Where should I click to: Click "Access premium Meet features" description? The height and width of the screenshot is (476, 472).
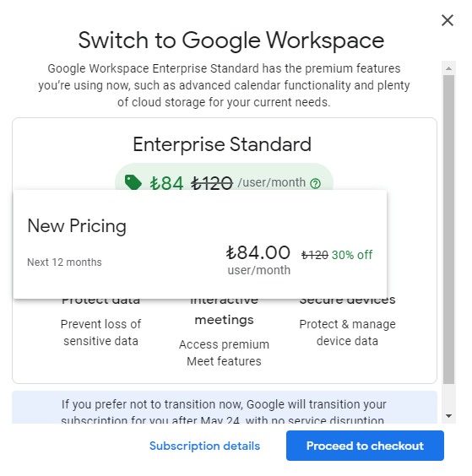[x=224, y=353]
